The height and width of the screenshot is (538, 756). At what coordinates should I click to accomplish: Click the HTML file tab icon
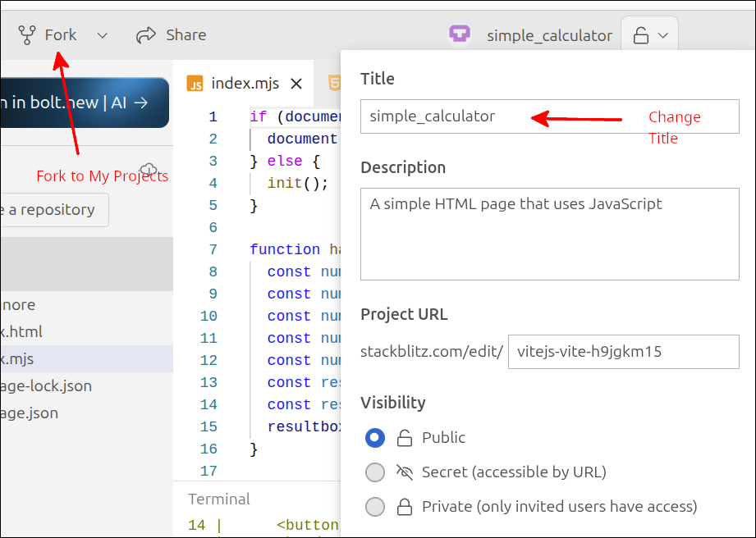(x=333, y=83)
